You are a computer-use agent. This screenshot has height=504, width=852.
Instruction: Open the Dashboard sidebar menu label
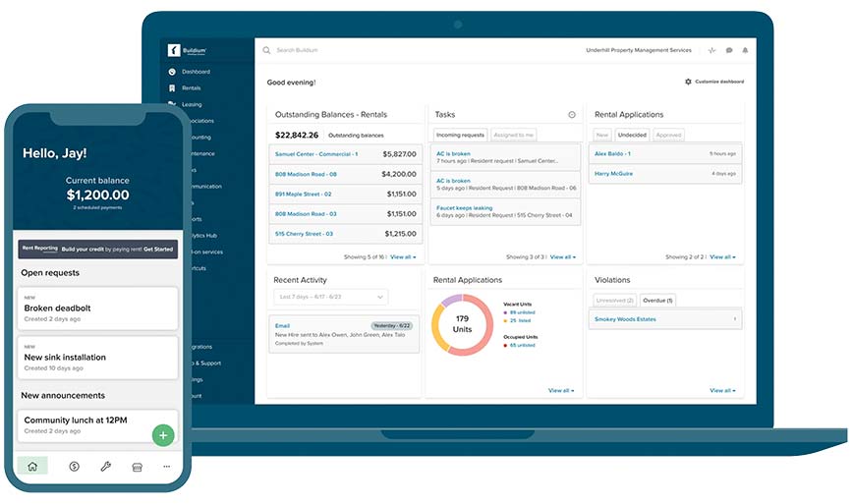click(x=197, y=72)
